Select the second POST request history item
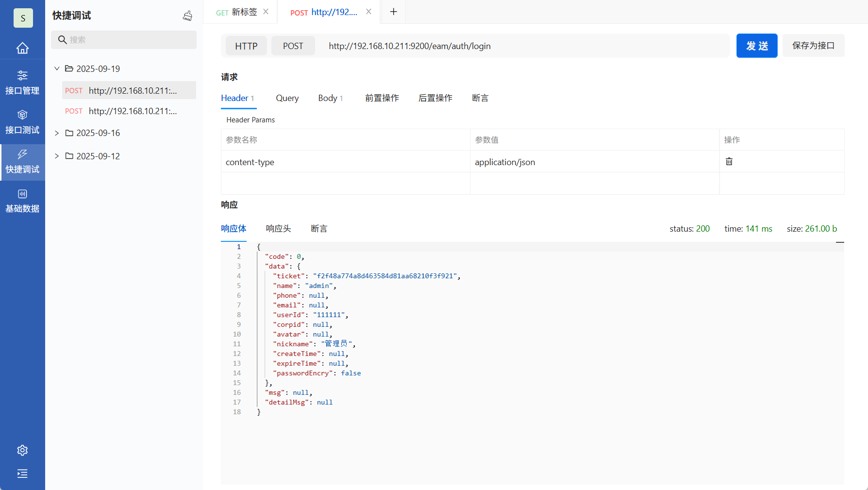The image size is (868, 490). click(x=129, y=111)
